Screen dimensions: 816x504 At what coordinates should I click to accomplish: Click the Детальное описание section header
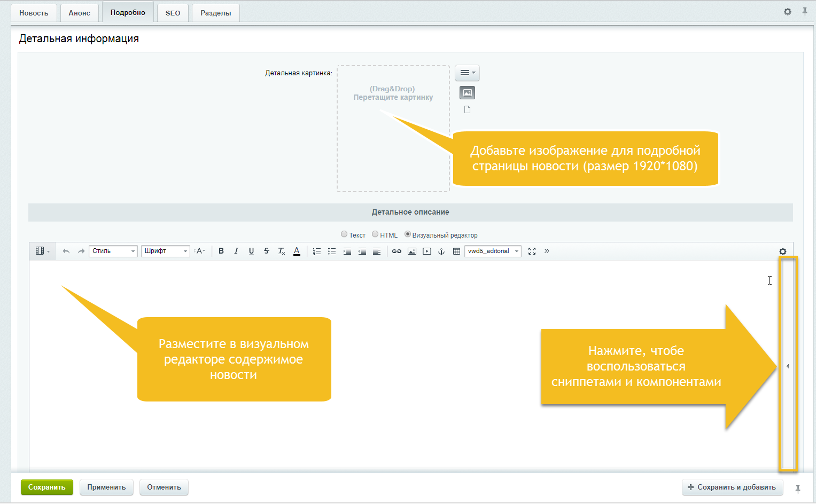410,212
